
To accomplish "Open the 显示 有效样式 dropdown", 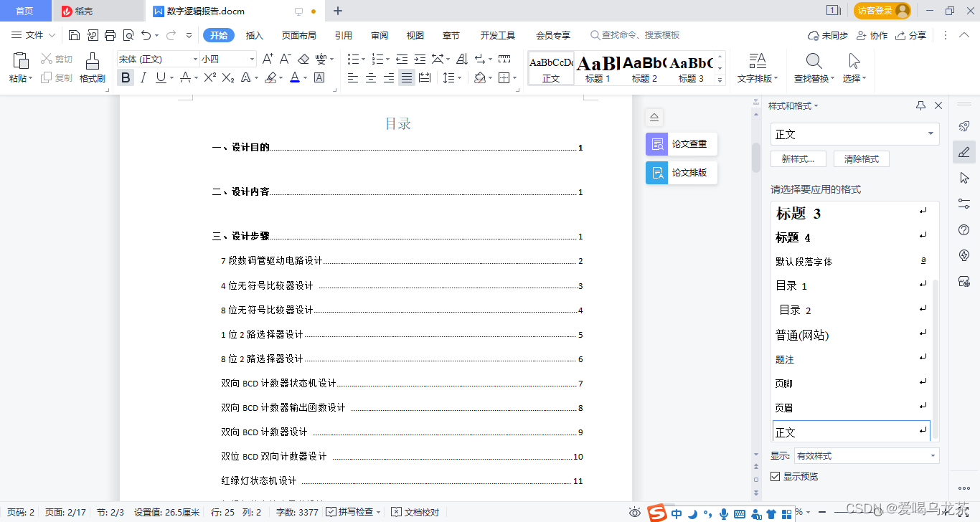I will 933,456.
